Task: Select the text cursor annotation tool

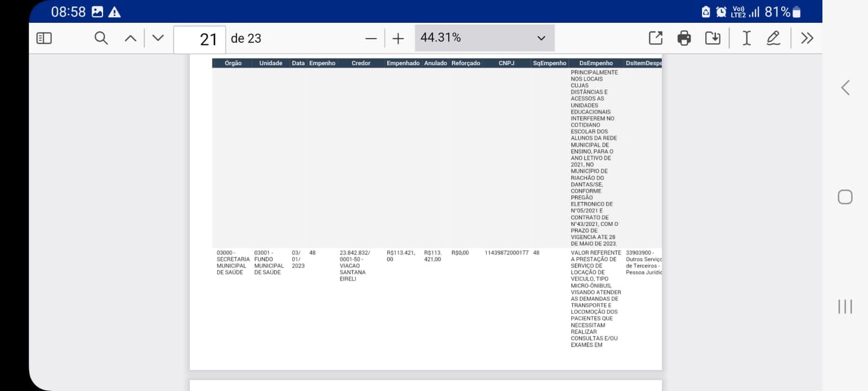Action: pos(746,38)
